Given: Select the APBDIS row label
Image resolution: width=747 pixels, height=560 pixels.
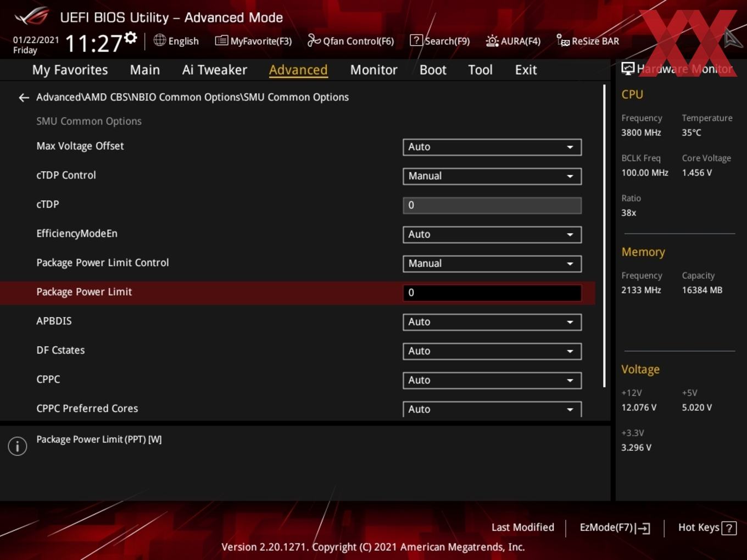Looking at the screenshot, I should click(54, 321).
